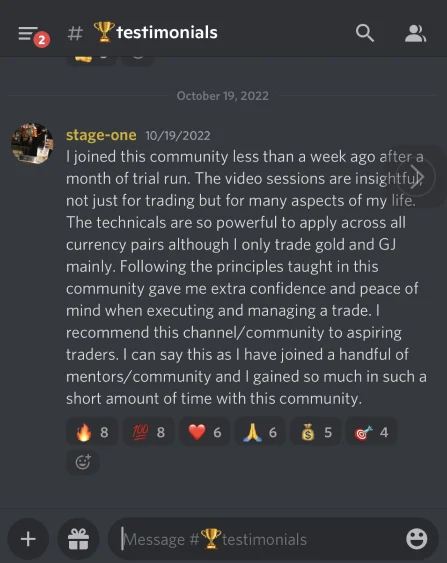Open the hamburger channel list menu

(x=28, y=33)
